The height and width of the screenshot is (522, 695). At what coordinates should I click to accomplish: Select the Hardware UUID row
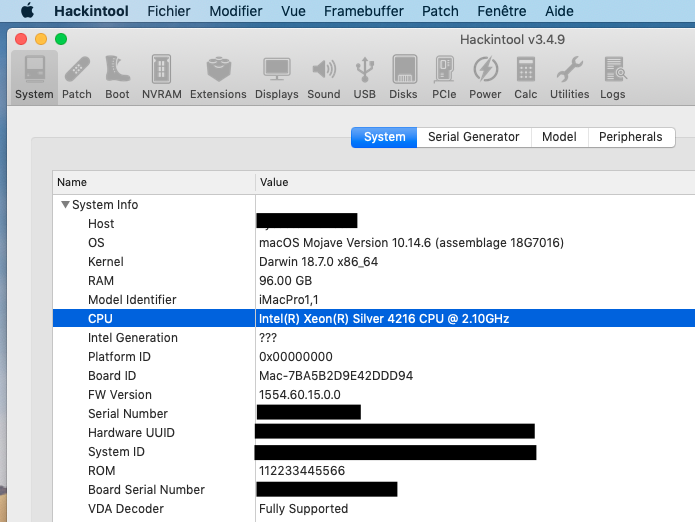point(374,432)
